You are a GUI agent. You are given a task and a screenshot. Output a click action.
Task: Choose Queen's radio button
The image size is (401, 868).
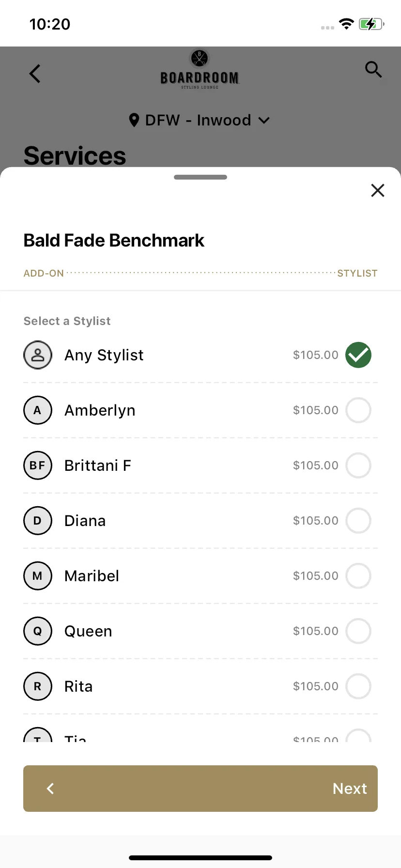click(358, 631)
